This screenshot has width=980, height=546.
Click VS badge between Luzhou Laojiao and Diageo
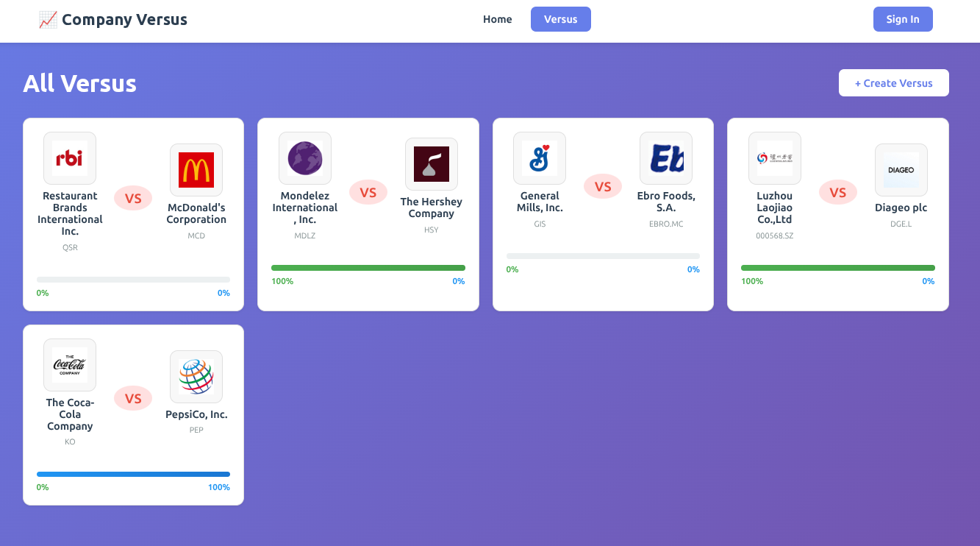pyautogui.click(x=838, y=192)
